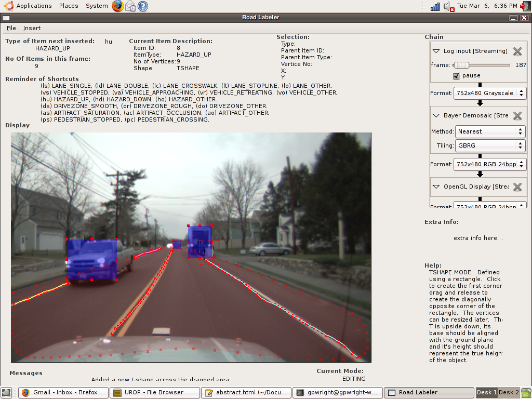532x399 pixels.
Task: Launch Firefox from the top panel
Action: [118, 6]
